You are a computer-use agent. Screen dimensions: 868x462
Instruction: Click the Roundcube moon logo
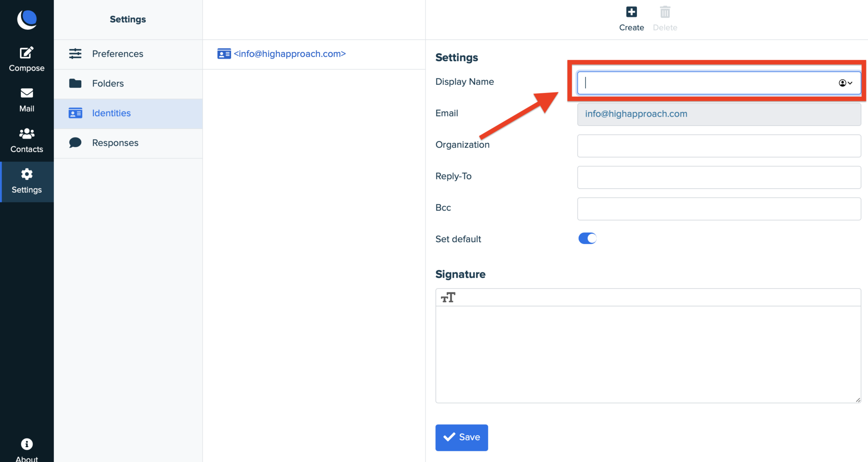tap(27, 19)
